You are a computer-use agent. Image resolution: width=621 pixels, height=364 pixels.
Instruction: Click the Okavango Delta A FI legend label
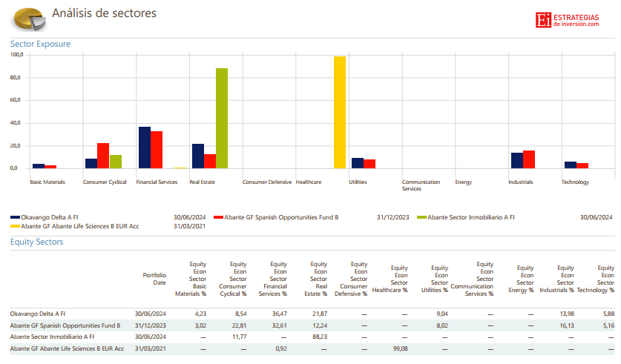click(50, 217)
